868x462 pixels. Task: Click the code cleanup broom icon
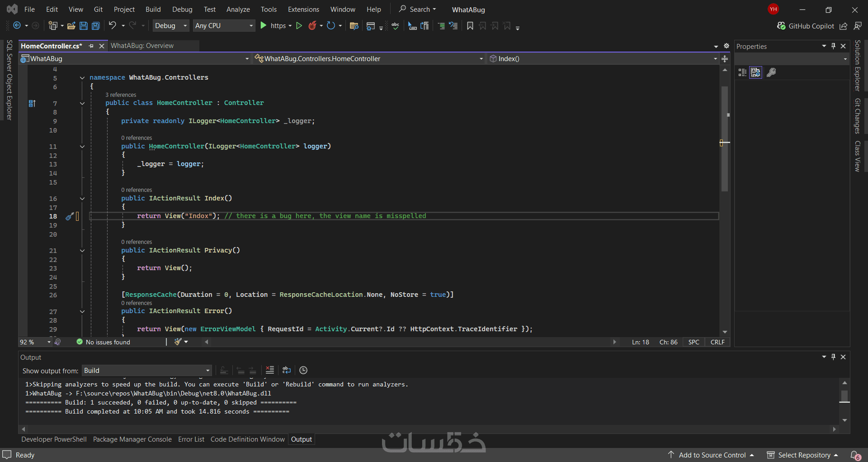[x=178, y=342]
